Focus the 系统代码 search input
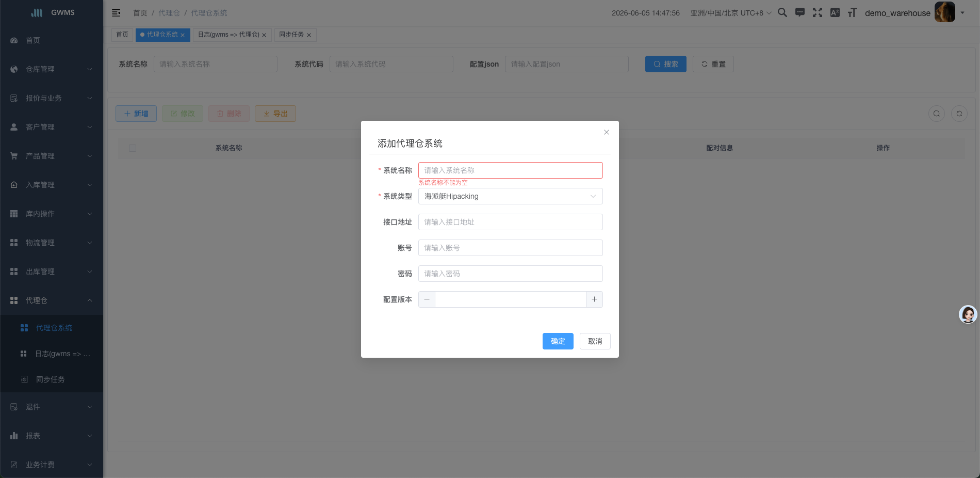Screen dimensions: 980x478 click(391, 64)
